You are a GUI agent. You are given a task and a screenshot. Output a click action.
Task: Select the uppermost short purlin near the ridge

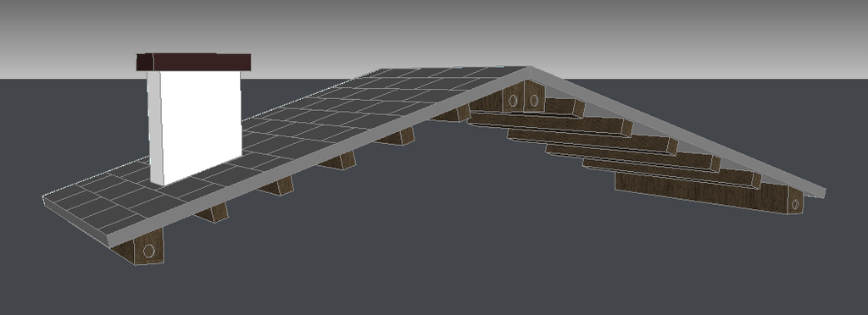pyautogui.click(x=564, y=108)
